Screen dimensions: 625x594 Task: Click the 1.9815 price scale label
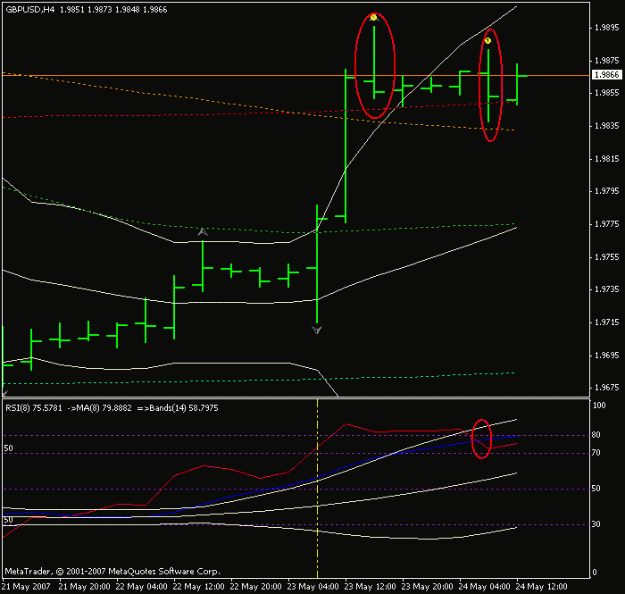607,159
